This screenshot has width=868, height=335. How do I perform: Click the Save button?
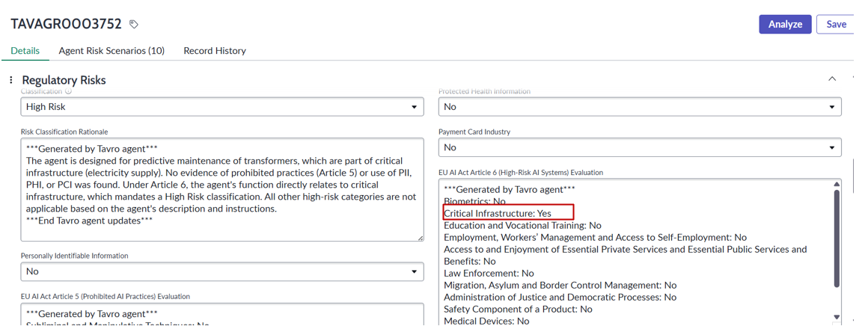tap(836, 25)
